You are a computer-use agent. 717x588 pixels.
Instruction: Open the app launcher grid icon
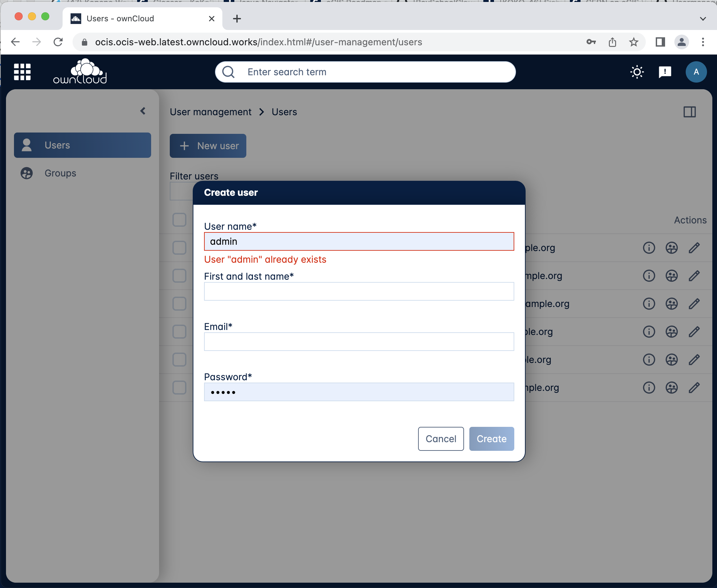pyautogui.click(x=22, y=72)
